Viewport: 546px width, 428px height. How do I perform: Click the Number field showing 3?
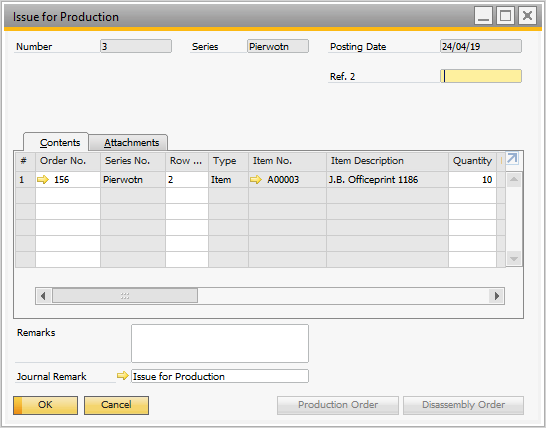click(136, 46)
